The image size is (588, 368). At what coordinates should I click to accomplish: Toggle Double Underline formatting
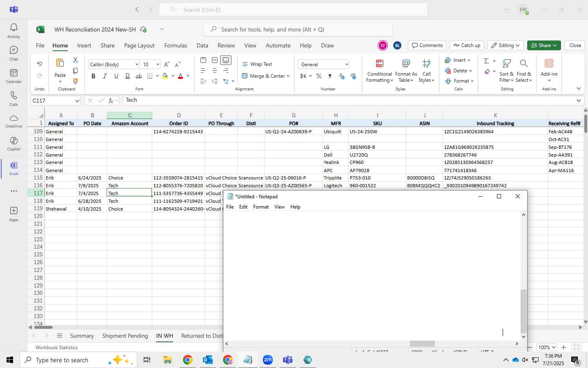pyautogui.click(x=128, y=76)
